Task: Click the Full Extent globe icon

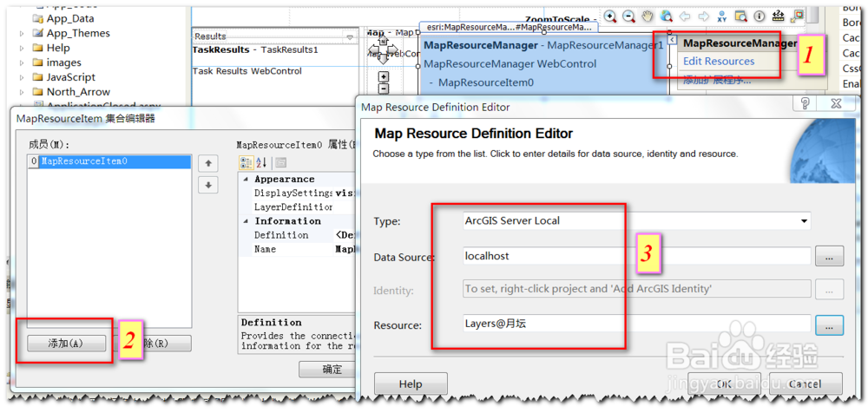Action: (x=667, y=16)
